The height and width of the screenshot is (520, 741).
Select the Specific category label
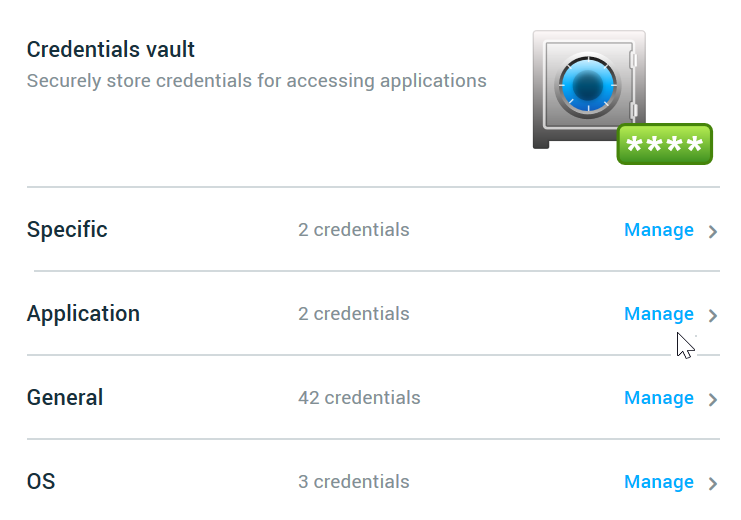pos(67,230)
